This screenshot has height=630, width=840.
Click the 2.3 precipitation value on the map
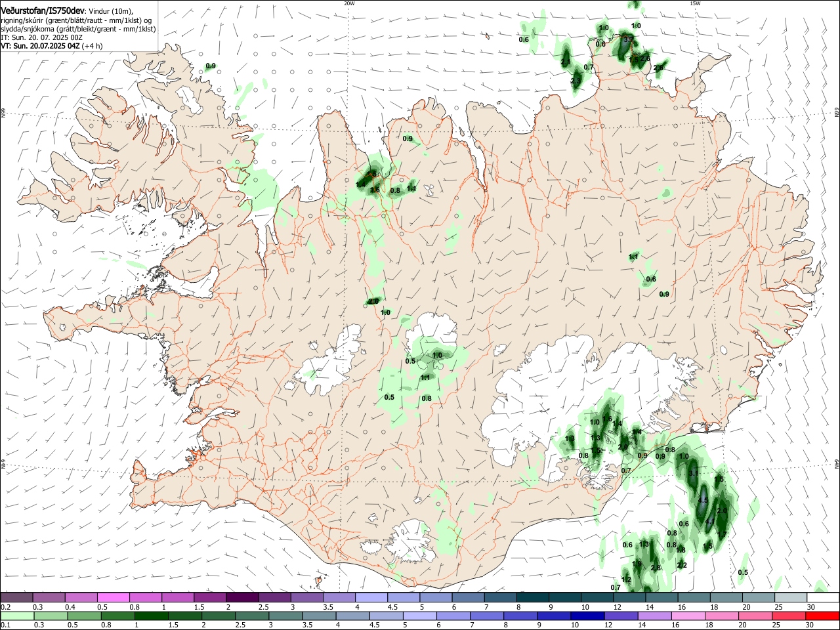click(x=576, y=81)
